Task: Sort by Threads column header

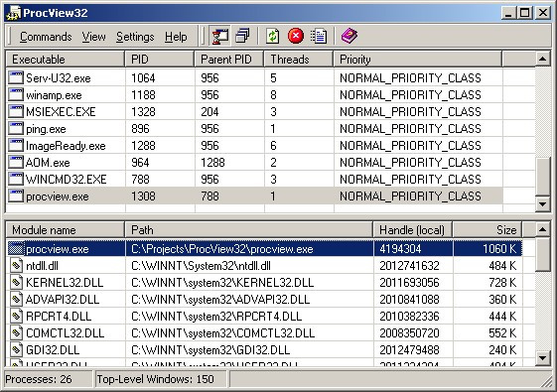Action: 299,59
